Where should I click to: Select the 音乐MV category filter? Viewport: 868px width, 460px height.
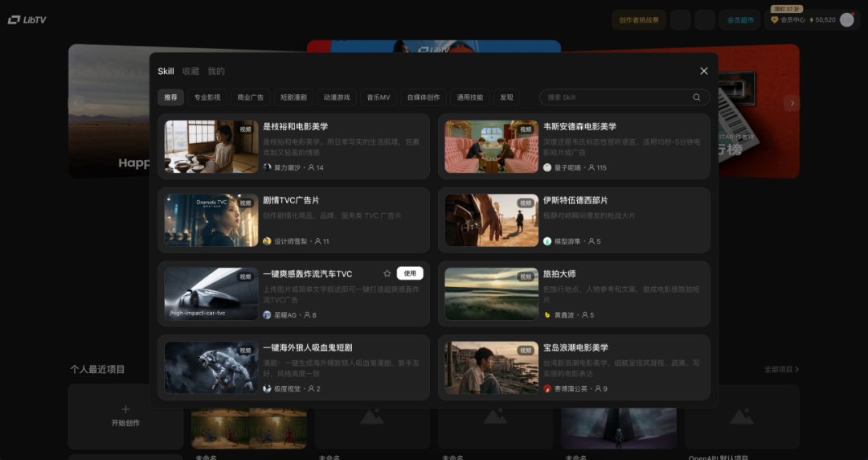point(379,97)
